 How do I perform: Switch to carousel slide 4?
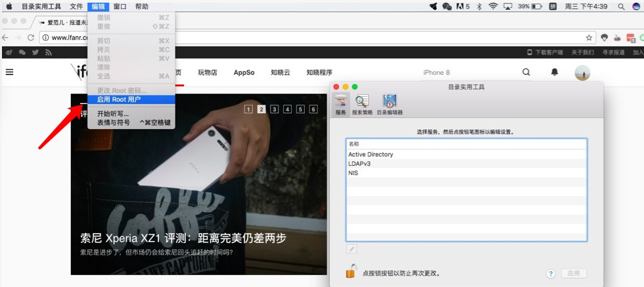(288, 109)
